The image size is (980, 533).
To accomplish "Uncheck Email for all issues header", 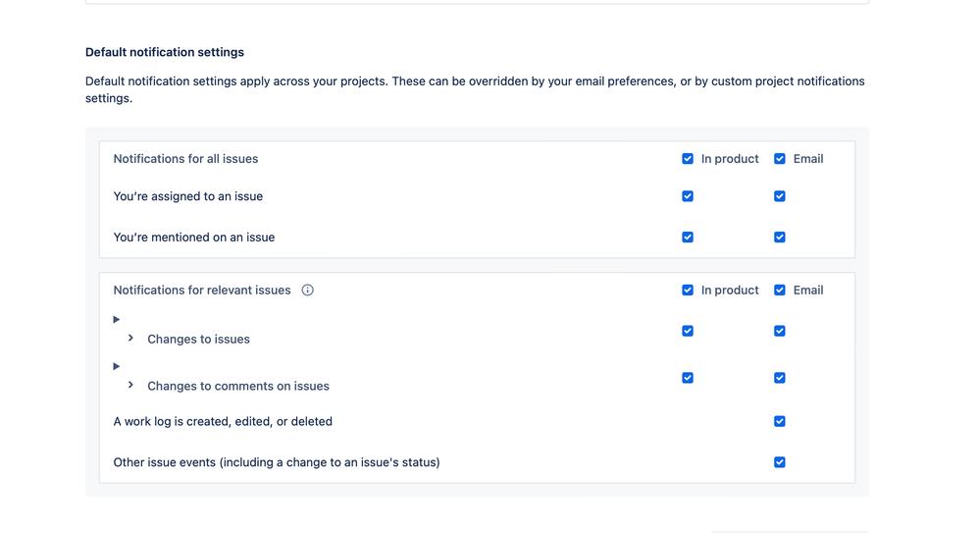I will [780, 159].
